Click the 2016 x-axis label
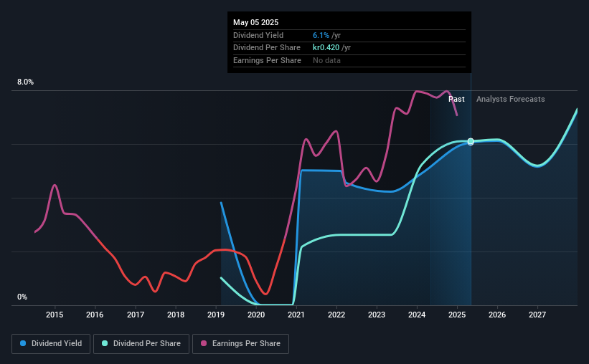589x364 pixels. pyautogui.click(x=95, y=315)
